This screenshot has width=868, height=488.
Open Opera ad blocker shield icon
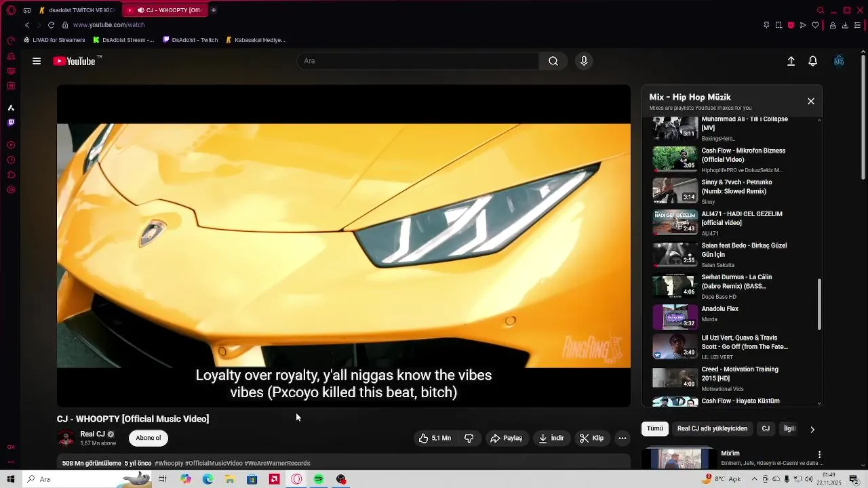[791, 25]
